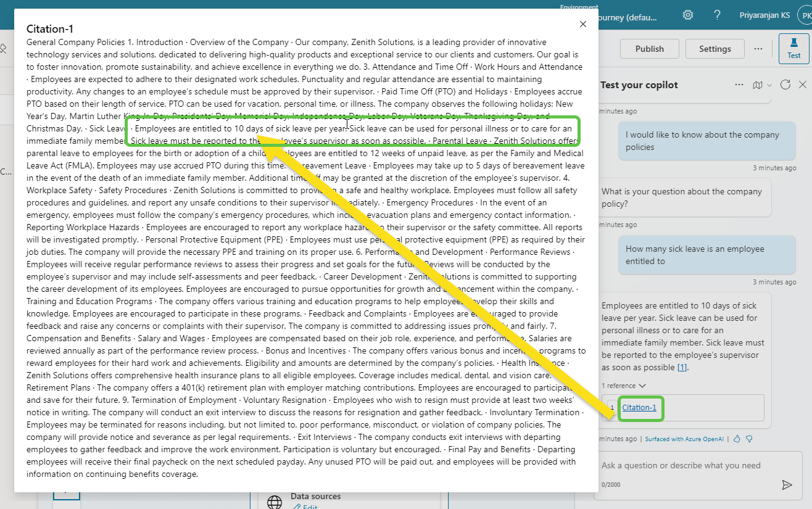Publish the copilot

(x=649, y=49)
